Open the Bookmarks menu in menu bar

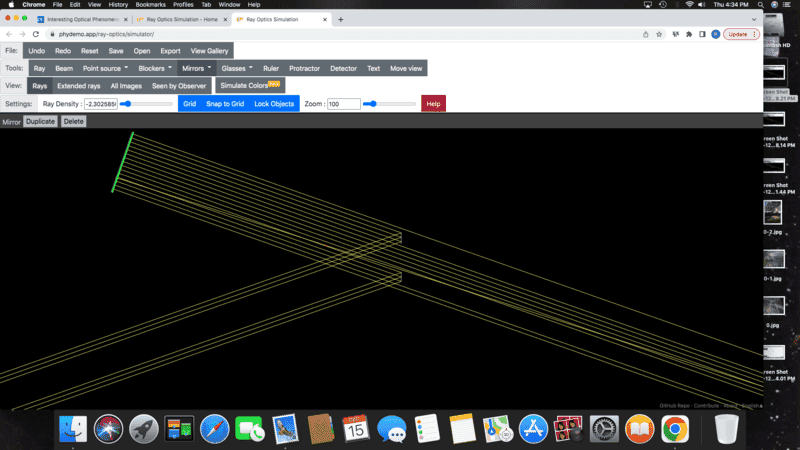point(150,5)
